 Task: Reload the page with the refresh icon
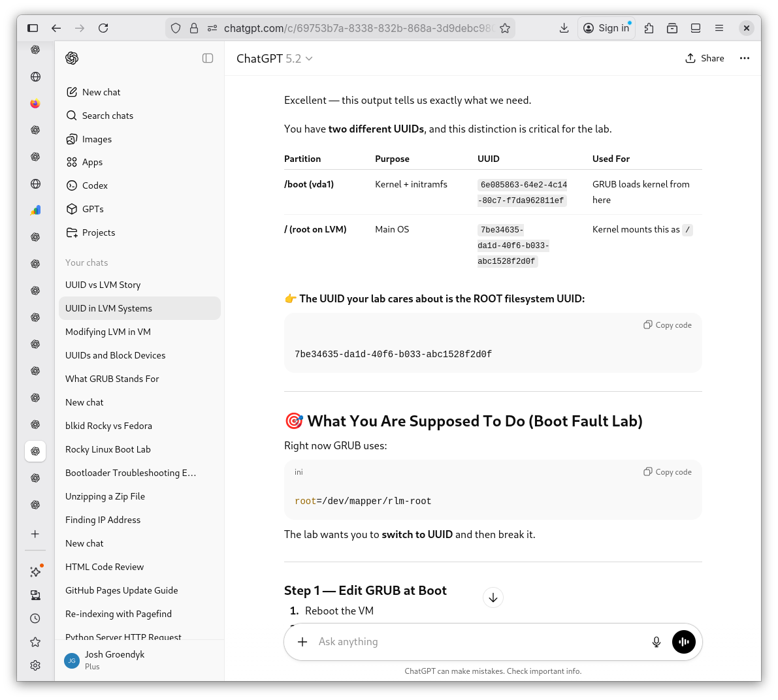pyautogui.click(x=103, y=28)
